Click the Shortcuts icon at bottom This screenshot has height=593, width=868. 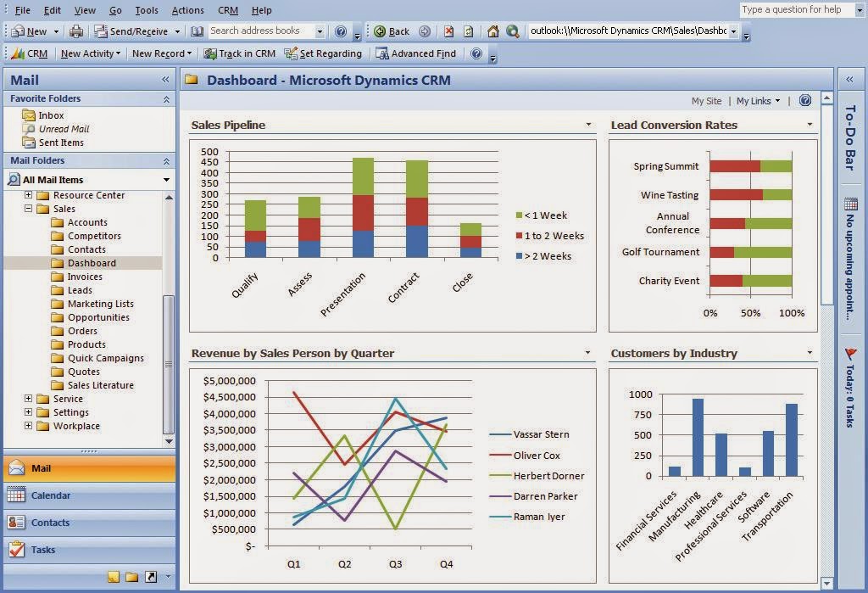(x=151, y=577)
